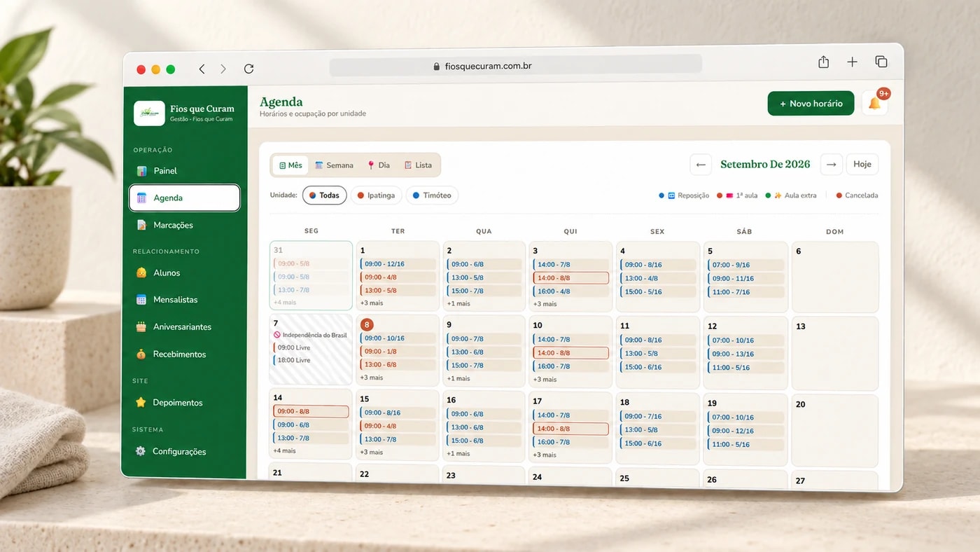Expand '+4 mais' on day 14
Image resolution: width=980 pixels, height=552 pixels.
coord(284,450)
